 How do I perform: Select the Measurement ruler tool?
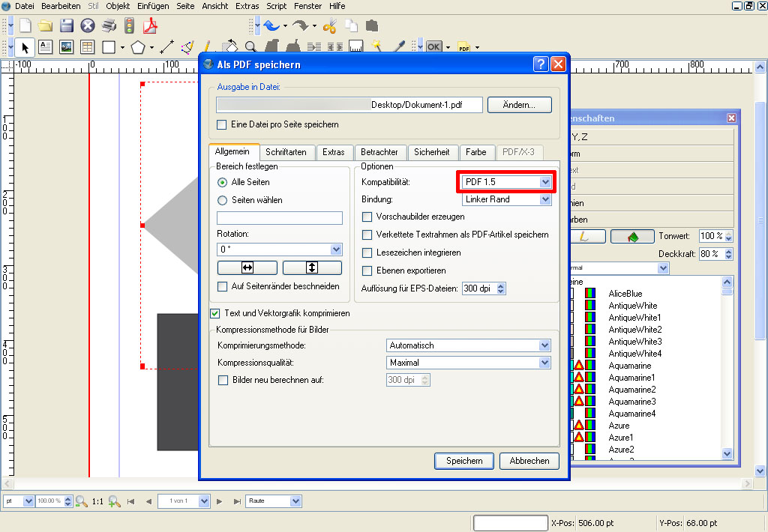coord(355,46)
